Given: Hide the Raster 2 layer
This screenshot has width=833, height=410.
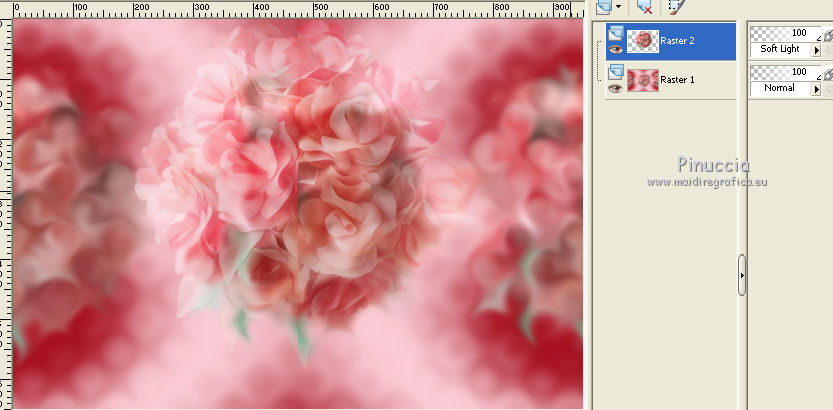Looking at the screenshot, I should click(615, 49).
